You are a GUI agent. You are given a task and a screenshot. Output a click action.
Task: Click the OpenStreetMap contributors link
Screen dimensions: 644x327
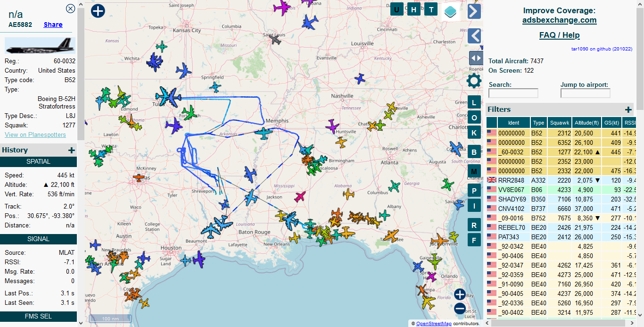(434, 324)
